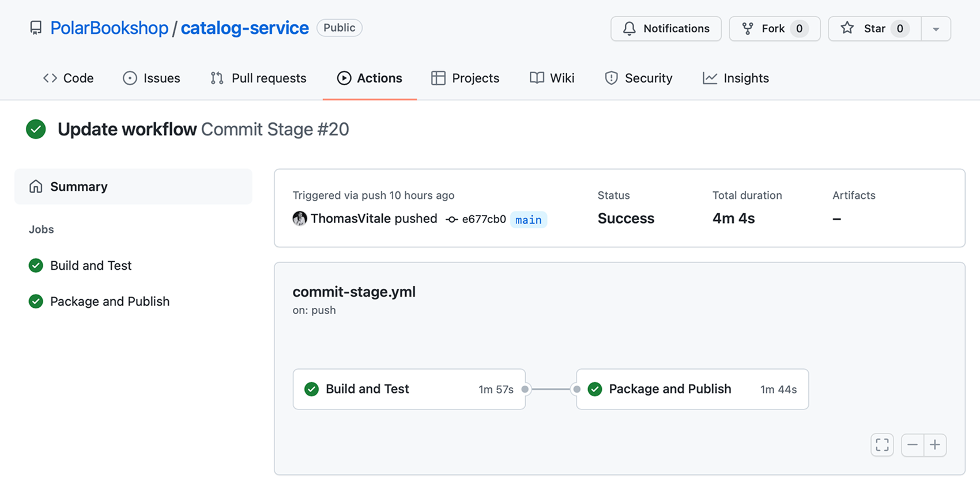The height and width of the screenshot is (482, 980).
Task: Click the Public visibility badge
Action: pos(339,28)
